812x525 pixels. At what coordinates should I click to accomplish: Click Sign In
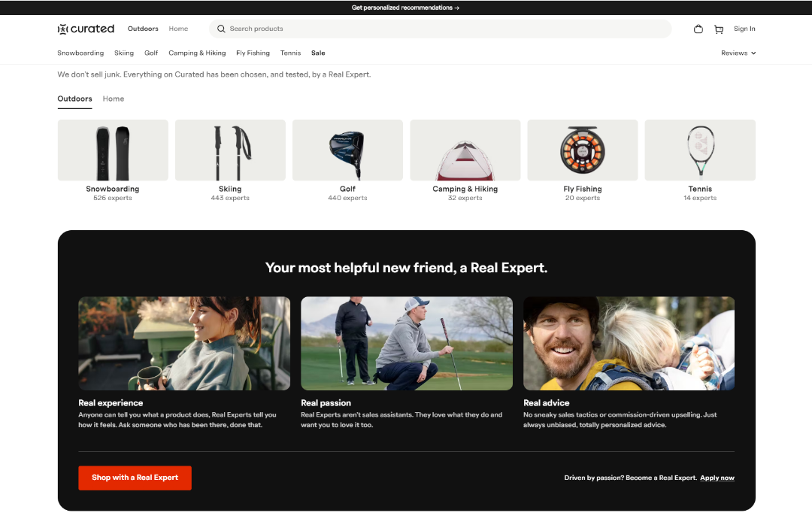click(744, 29)
